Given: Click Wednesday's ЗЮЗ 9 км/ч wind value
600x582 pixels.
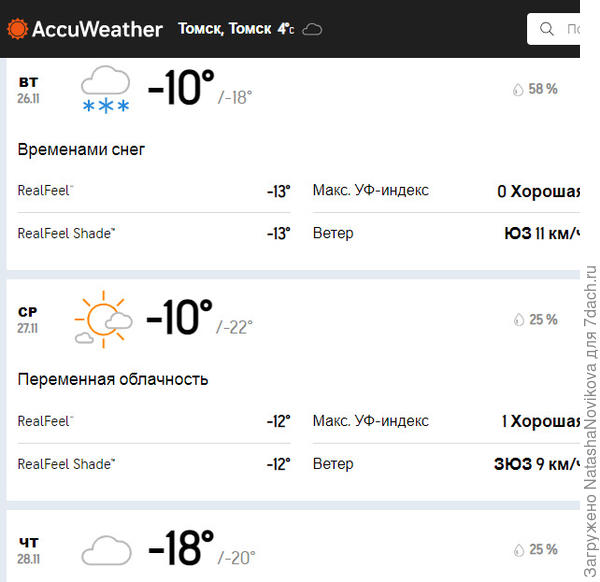Looking at the screenshot, I should tap(537, 464).
